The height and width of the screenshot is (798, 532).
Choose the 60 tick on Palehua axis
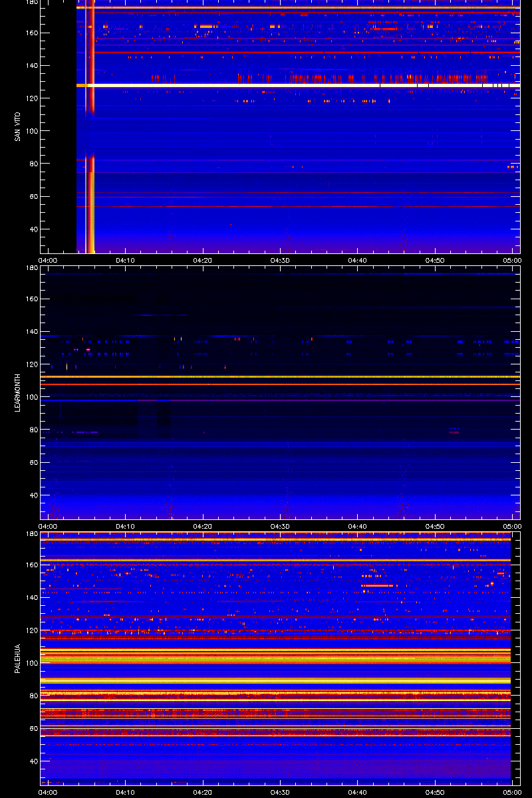click(x=33, y=729)
